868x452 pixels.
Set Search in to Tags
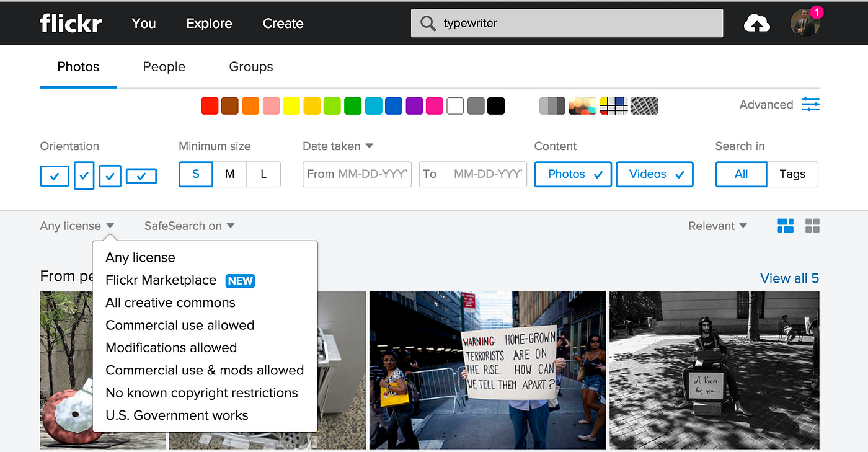[792, 174]
